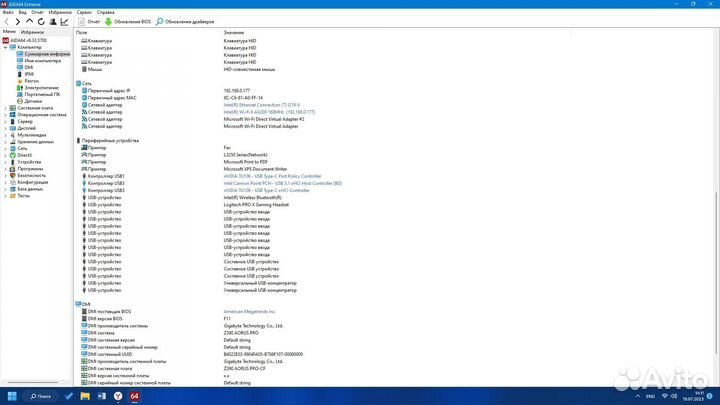This screenshot has height=405, width=720.
Task: Go forward with the right arrow toolbar icon
Action: coord(18,22)
